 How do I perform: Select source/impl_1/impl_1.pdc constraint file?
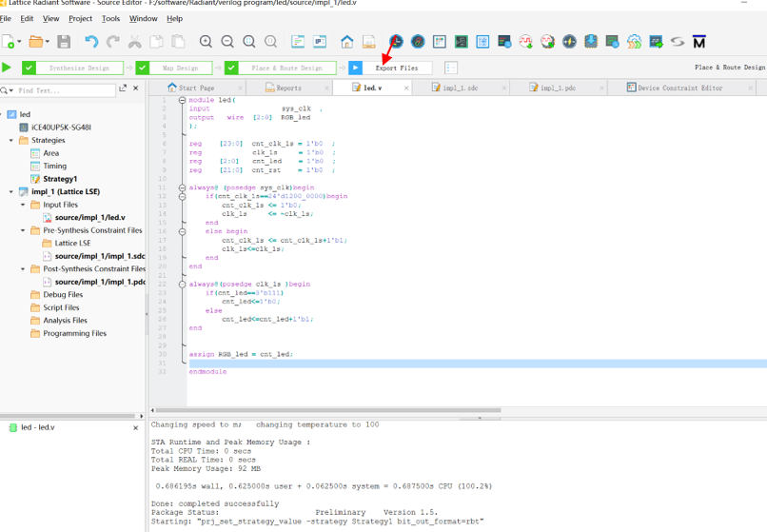pyautogui.click(x=100, y=282)
